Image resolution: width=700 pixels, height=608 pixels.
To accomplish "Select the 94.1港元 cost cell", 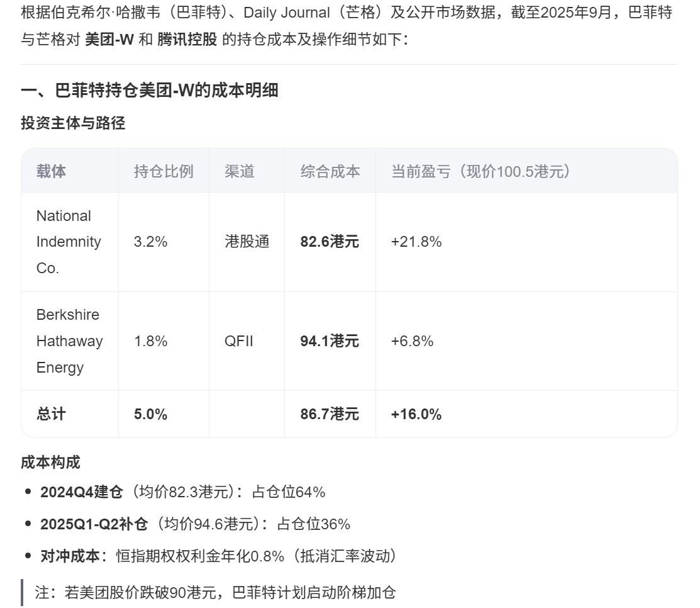I will (330, 341).
